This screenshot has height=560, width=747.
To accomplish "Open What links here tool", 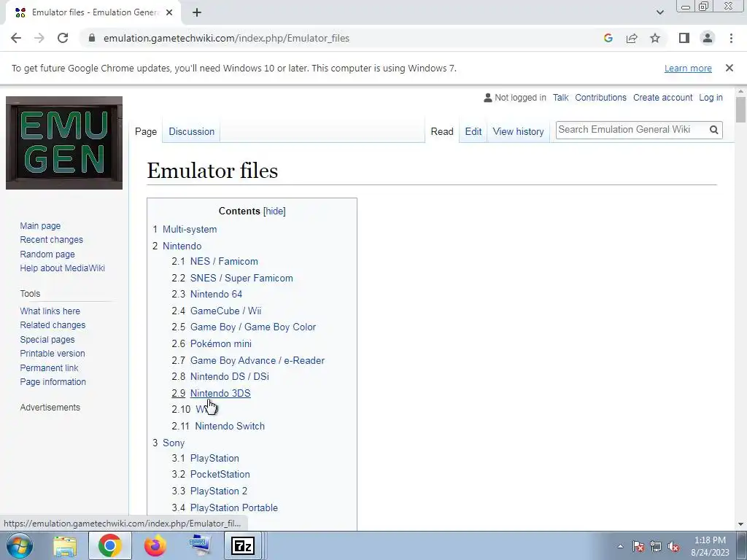I will [50, 311].
